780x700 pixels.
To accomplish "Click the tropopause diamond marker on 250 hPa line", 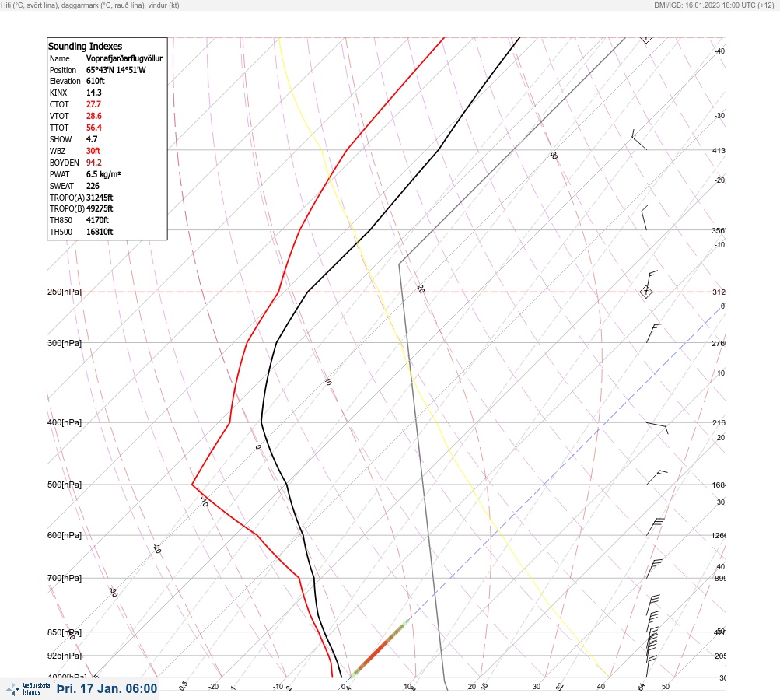I will click(x=646, y=292).
